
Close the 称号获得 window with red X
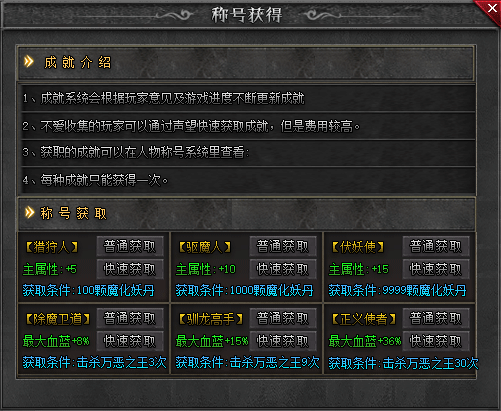point(492,9)
